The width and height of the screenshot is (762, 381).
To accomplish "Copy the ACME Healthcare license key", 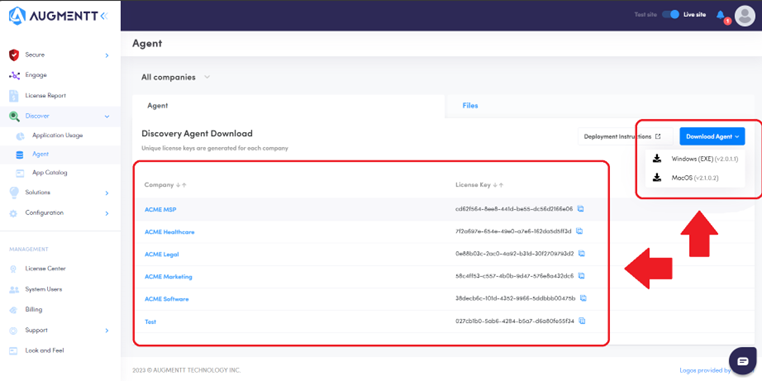I will [579, 231].
